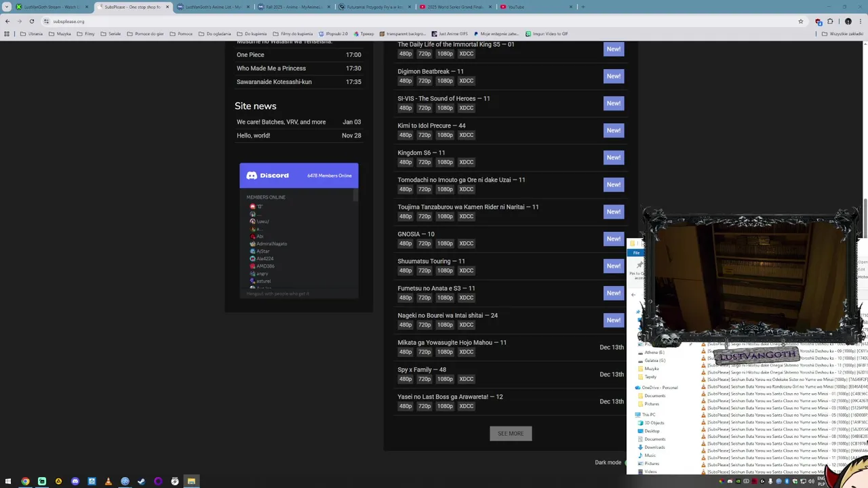This screenshot has width=868, height=488.
Task: Select 720p for Kingdom S6 — 11
Action: click(425, 162)
